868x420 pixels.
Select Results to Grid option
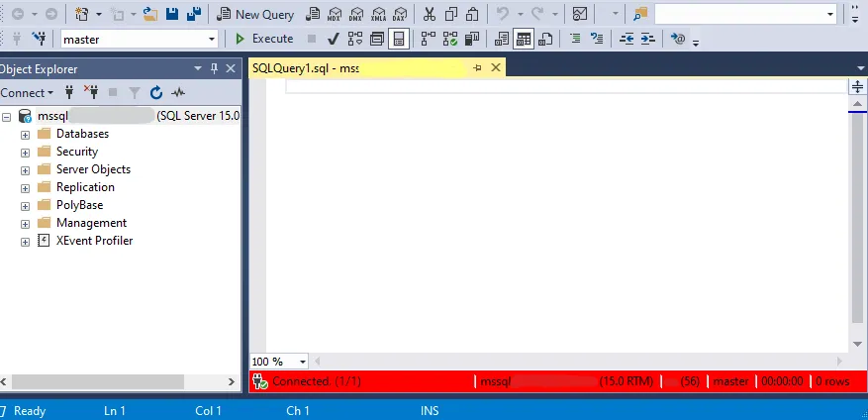tap(524, 39)
